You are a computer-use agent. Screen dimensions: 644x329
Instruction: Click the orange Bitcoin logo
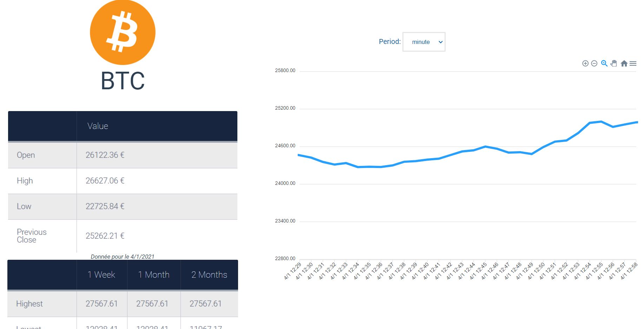pyautogui.click(x=123, y=32)
